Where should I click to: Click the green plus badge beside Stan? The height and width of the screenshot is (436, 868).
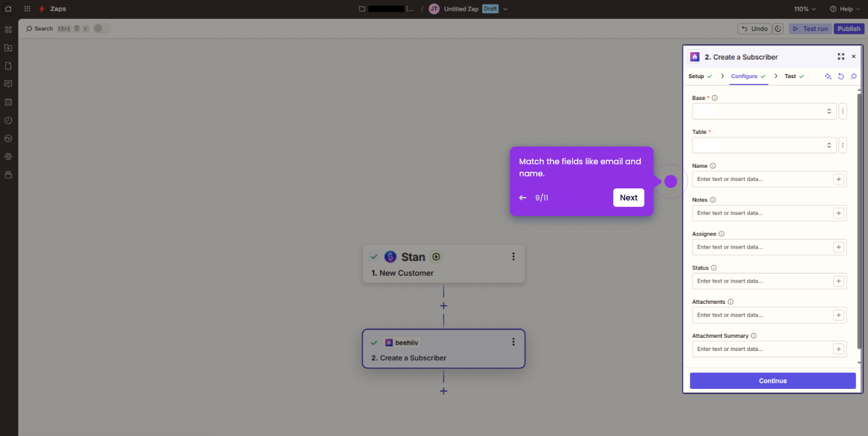436,257
